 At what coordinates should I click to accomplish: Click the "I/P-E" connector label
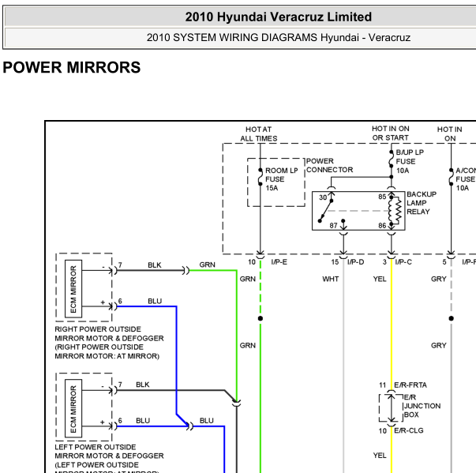pyautogui.click(x=279, y=262)
